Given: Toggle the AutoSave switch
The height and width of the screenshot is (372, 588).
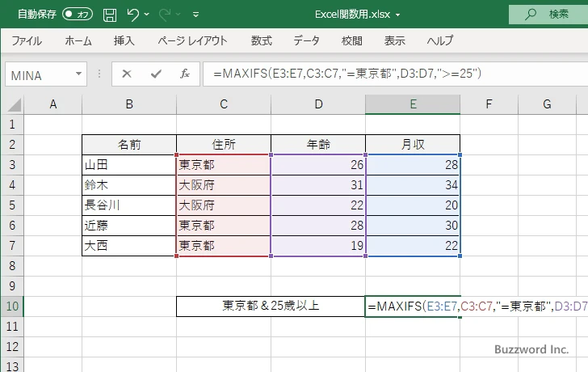Looking at the screenshot, I should (x=78, y=15).
